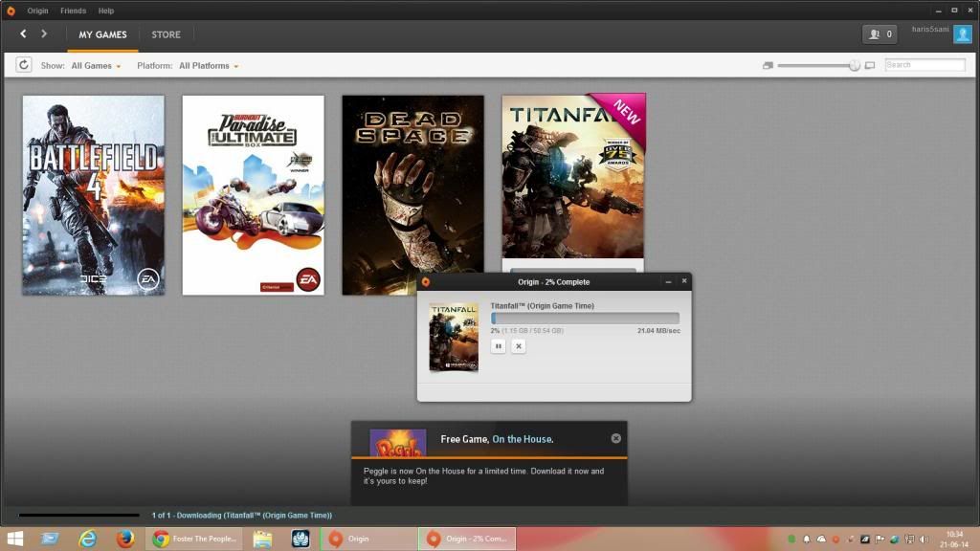Open the folder icon on taskbar
The image size is (980, 551).
coord(262,539)
